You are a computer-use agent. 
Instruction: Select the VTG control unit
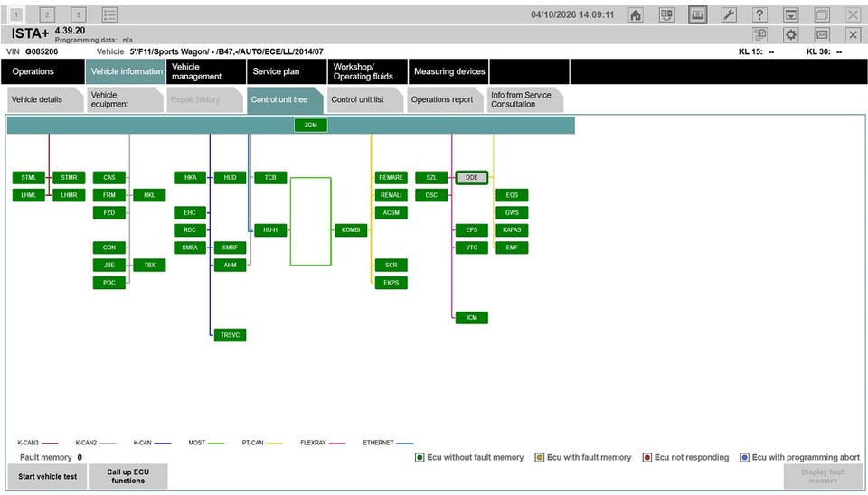pos(472,247)
